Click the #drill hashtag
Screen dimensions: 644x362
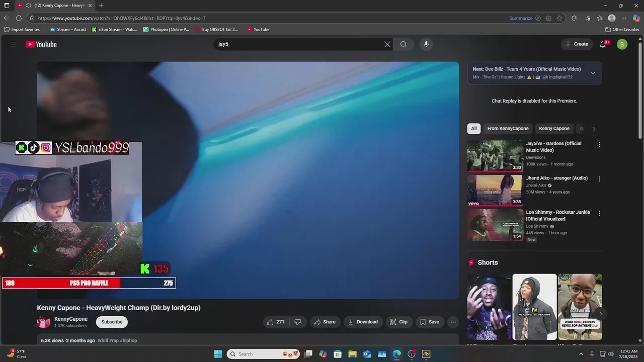tap(102, 340)
